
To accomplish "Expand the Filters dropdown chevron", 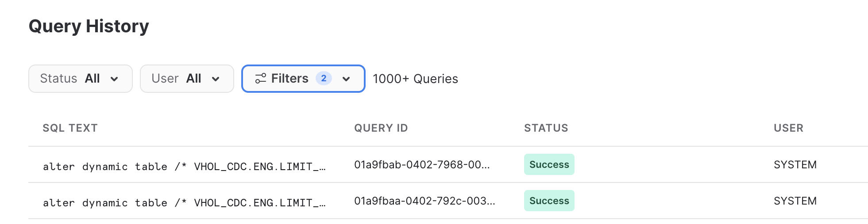I will pos(346,79).
